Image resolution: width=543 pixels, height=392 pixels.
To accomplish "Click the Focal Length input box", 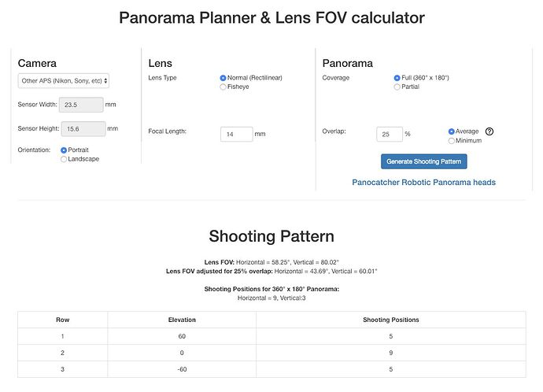I will 237,135.
